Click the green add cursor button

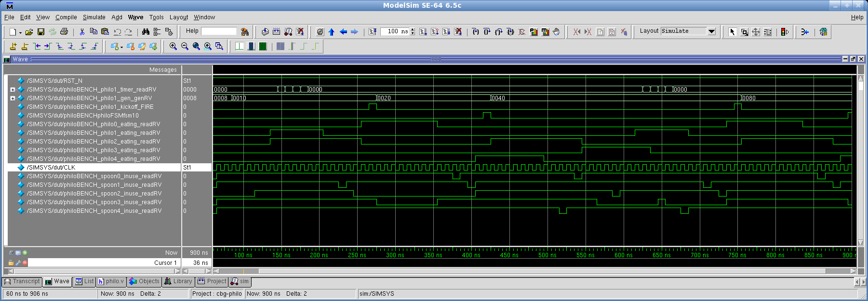click(25, 252)
